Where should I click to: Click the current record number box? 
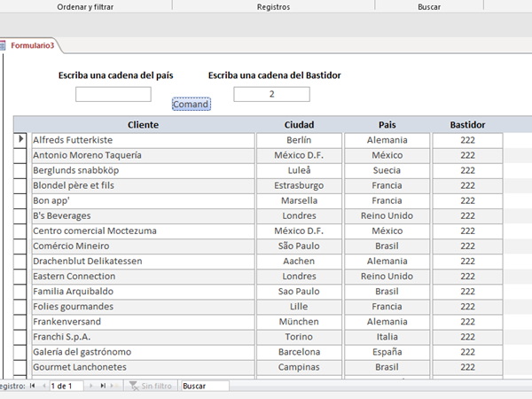67,386
